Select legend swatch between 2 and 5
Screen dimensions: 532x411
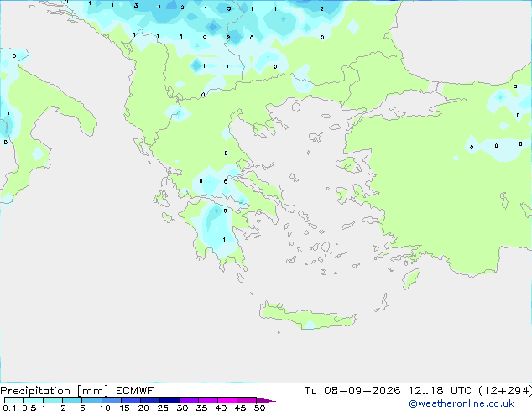tap(72, 400)
